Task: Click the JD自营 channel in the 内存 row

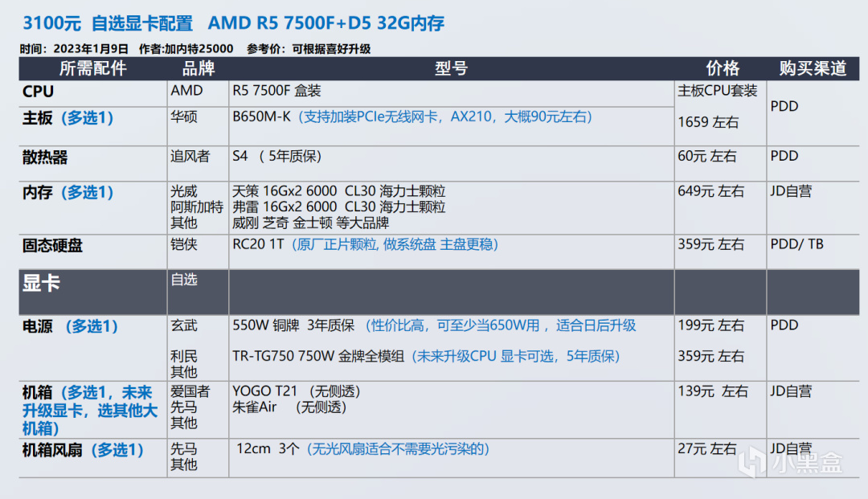Action: [791, 191]
